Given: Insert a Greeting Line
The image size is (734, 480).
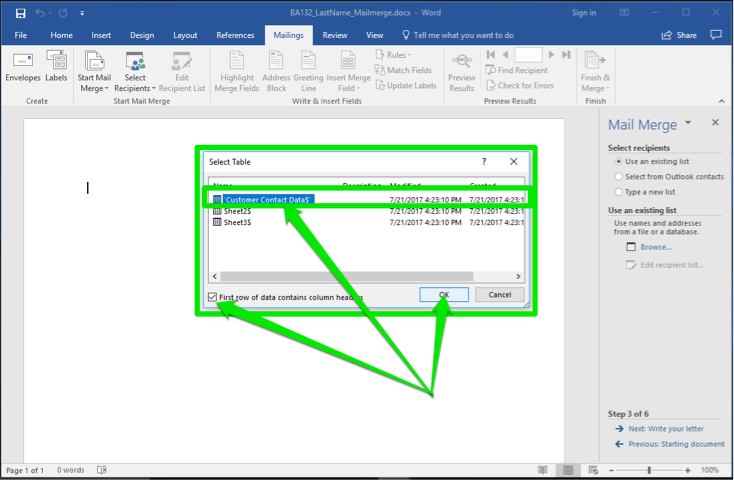Looking at the screenshot, I should click(308, 72).
